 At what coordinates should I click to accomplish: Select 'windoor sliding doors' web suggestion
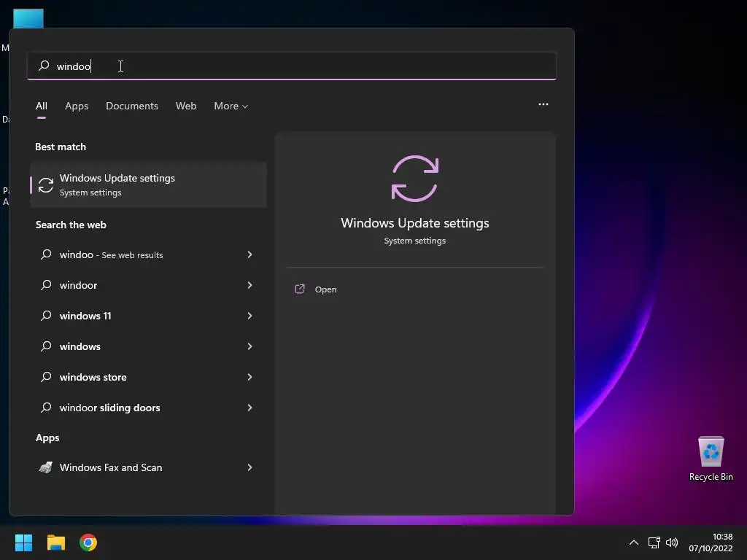[x=148, y=408]
